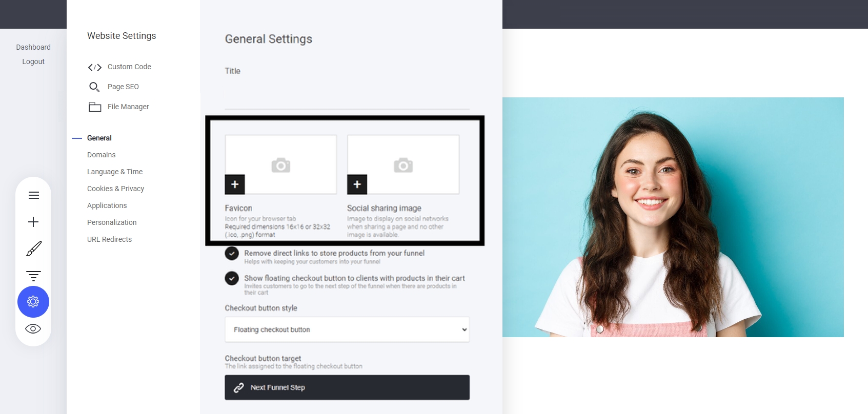Image resolution: width=868 pixels, height=414 pixels.
Task: Click the Logout link
Action: (x=33, y=61)
